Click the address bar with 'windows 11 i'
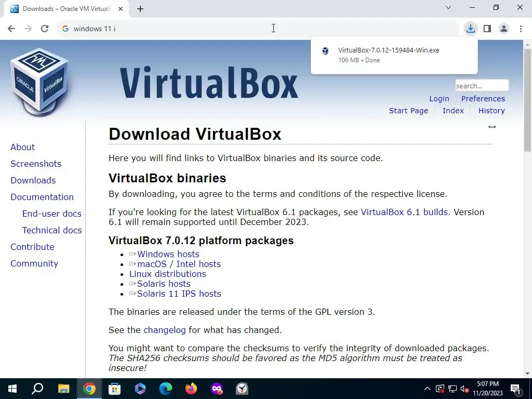Screen dimensions: 532x399 [258, 29]
